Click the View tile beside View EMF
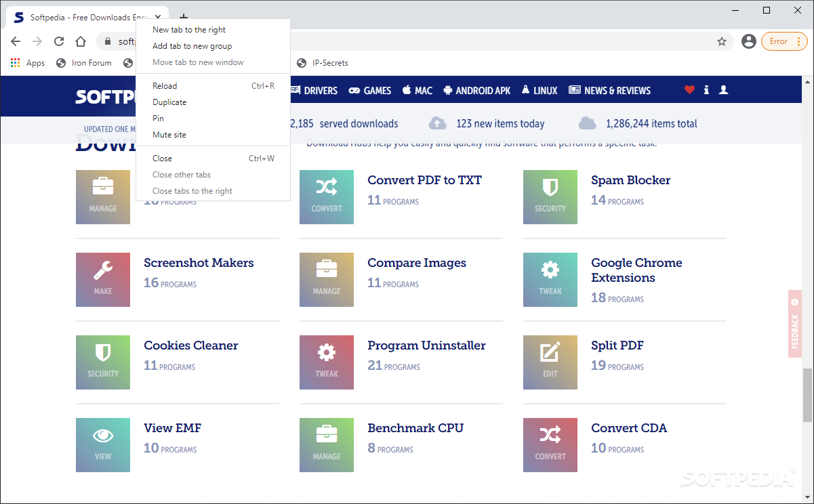814x504 pixels. (103, 445)
